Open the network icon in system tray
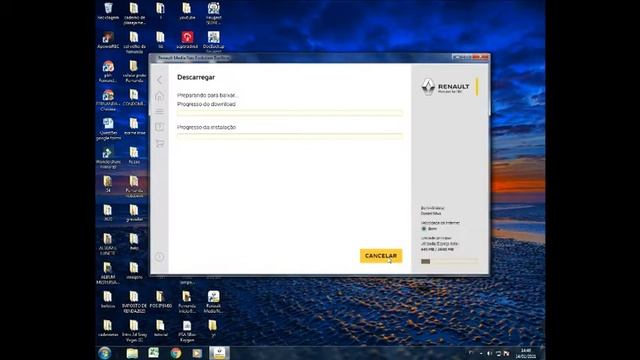The width and height of the screenshot is (640, 360). coord(498,353)
